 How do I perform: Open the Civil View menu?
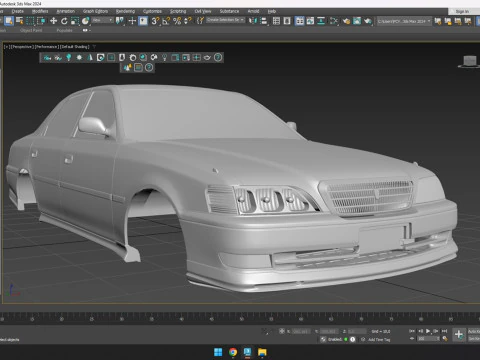[203, 11]
